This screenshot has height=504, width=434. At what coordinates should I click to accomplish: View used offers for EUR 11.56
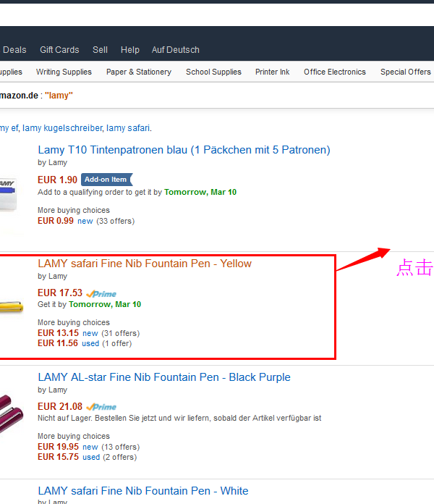[90, 343]
